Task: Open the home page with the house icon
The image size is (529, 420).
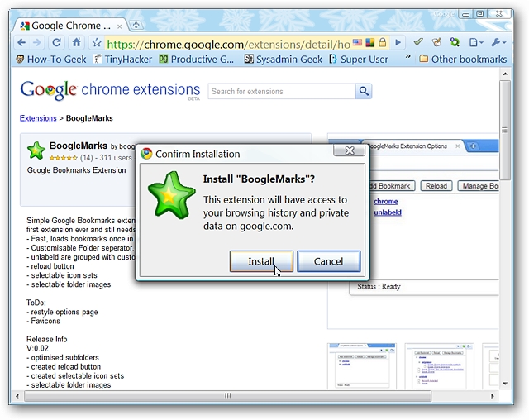Action: pos(77,42)
